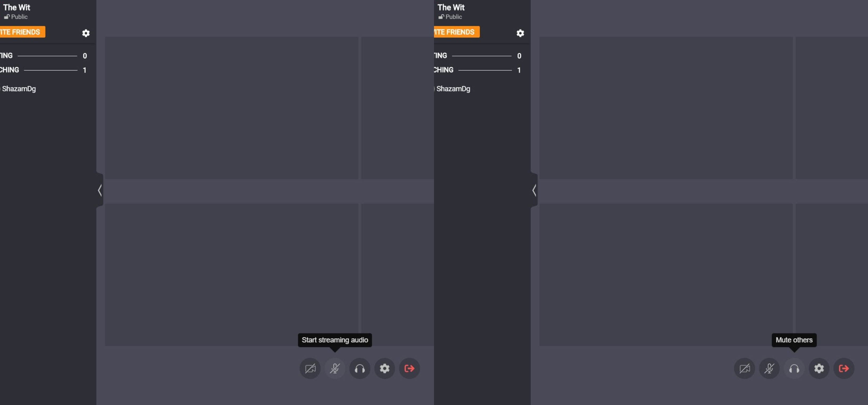
Task: Select ShazamDg in the right panel list
Action: [453, 89]
